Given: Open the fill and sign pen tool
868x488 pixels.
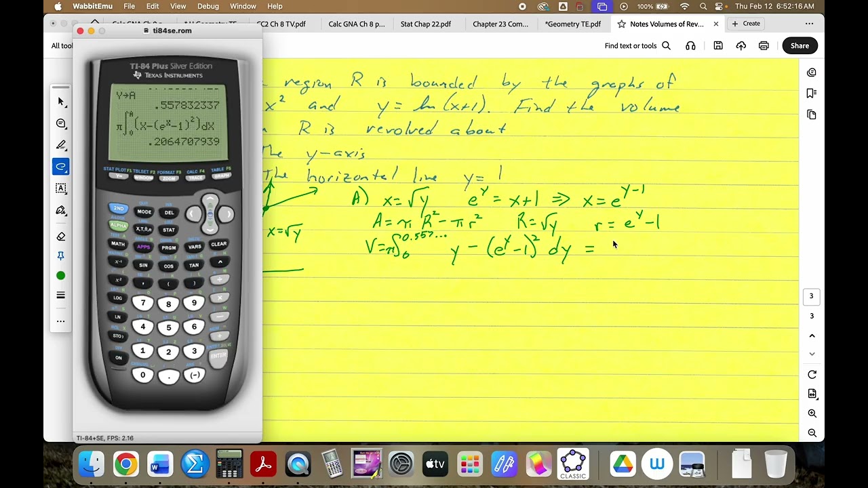Looking at the screenshot, I should (61, 210).
